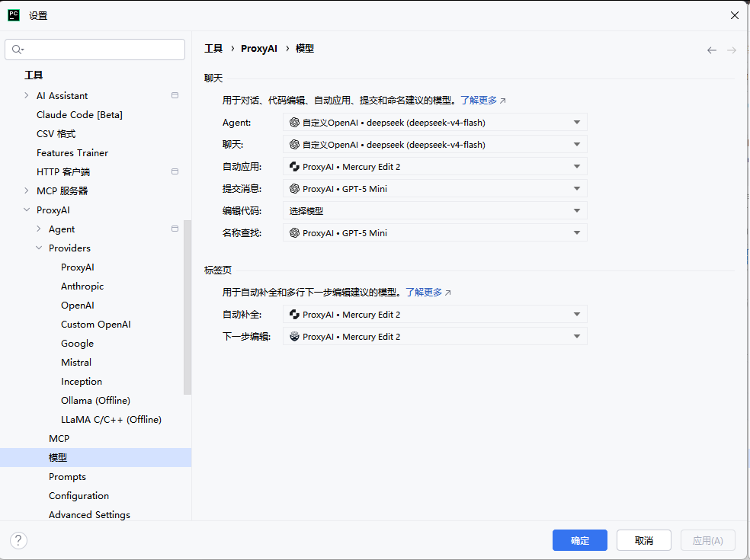Image resolution: width=750 pixels, height=560 pixels.
Task: Open the Anthropic provider settings
Action: click(82, 286)
